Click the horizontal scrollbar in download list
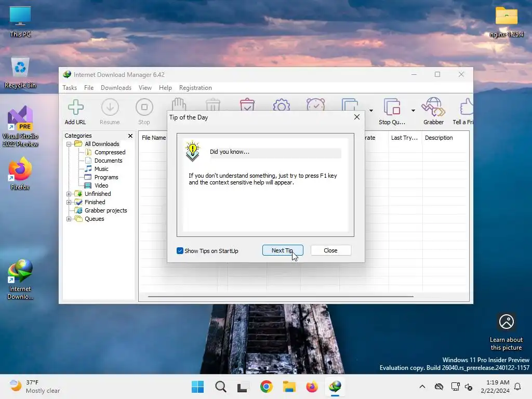Image resolution: width=532 pixels, height=399 pixels. [281, 297]
